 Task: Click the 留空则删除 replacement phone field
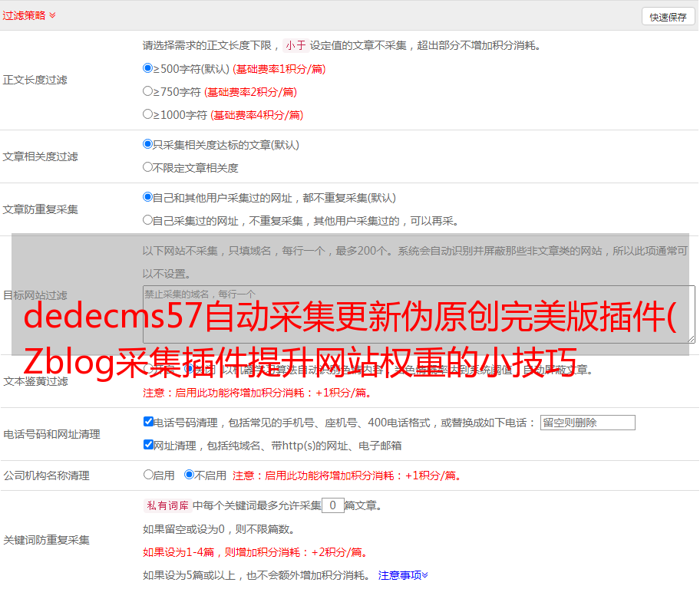[x=587, y=423]
